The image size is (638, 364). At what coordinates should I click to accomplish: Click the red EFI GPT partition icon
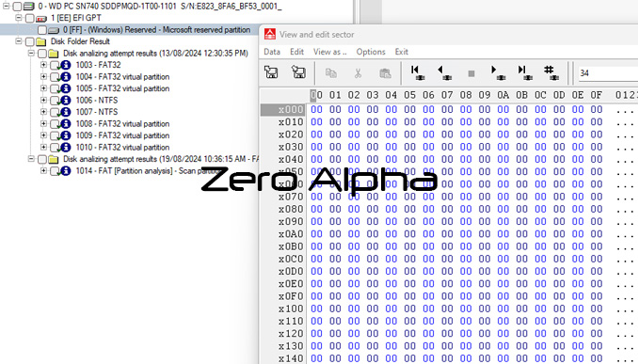pyautogui.click(x=41, y=18)
